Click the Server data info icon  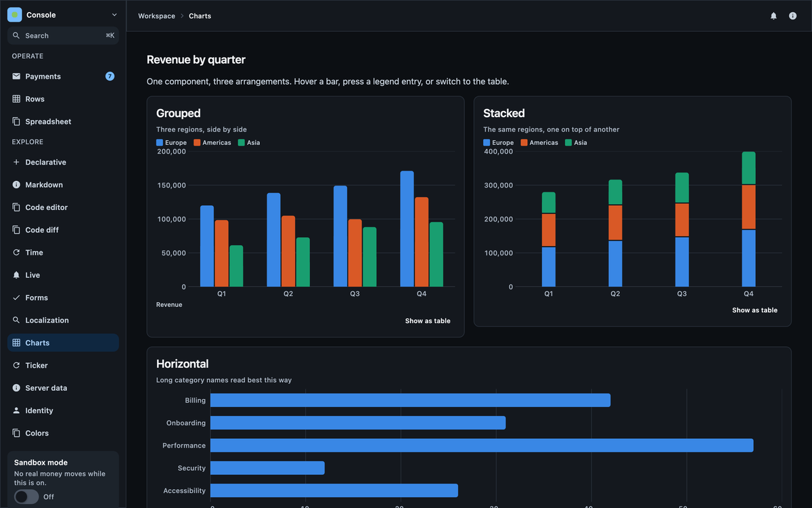(x=16, y=388)
